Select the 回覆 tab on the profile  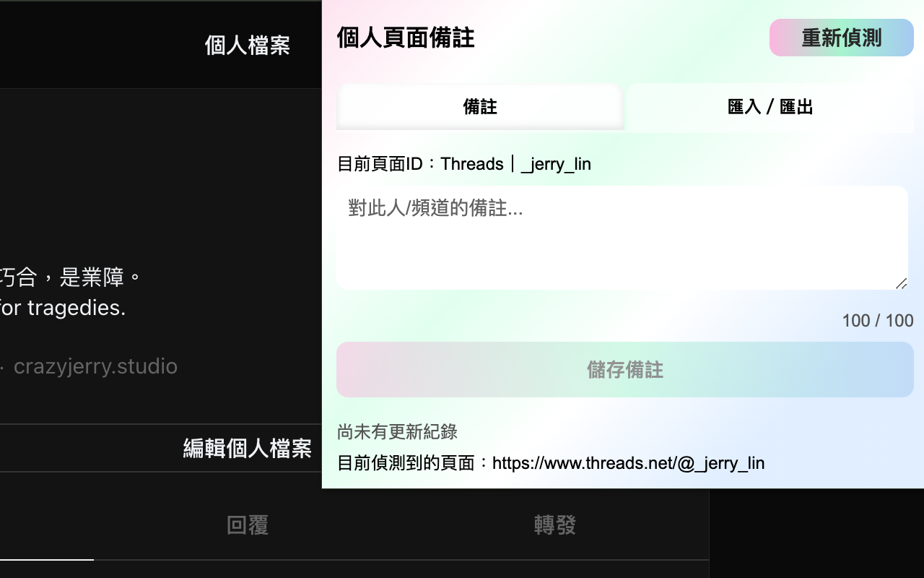coord(247,525)
